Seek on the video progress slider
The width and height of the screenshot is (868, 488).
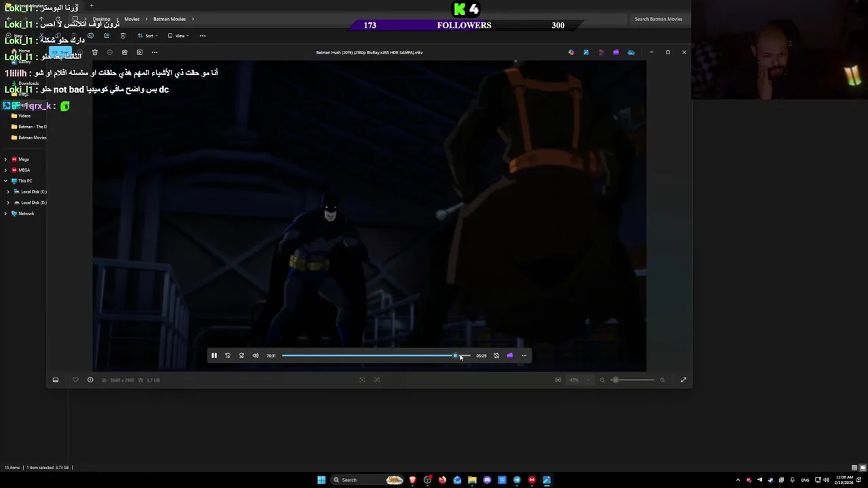coord(376,355)
